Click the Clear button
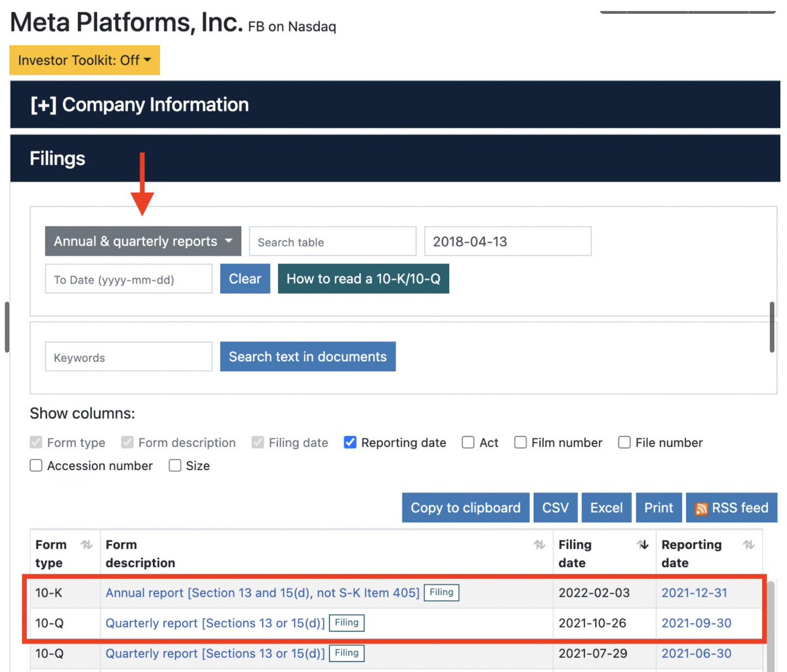The height and width of the screenshot is (672, 787). pos(245,279)
